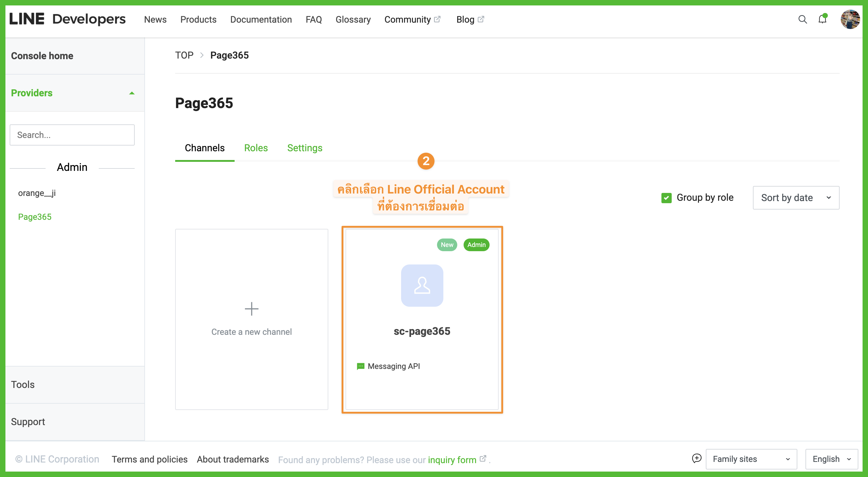Screen dimensions: 868x477
Task: Toggle the Group by role checkbox
Action: click(x=666, y=198)
